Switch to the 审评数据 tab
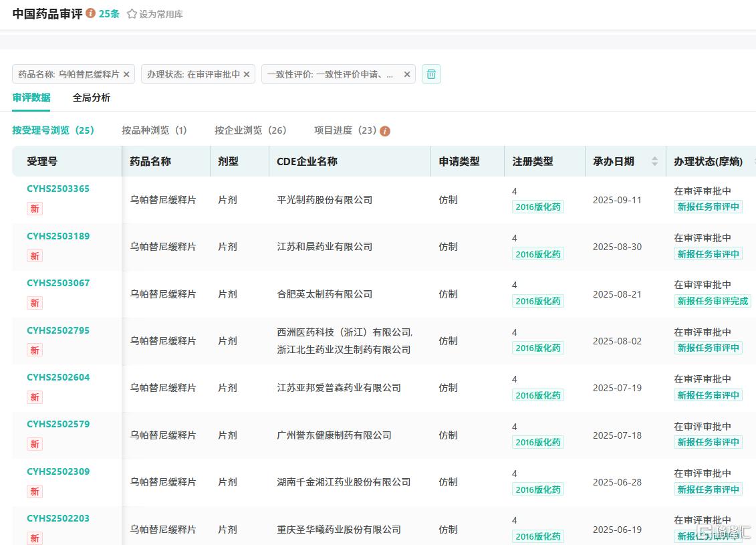The height and width of the screenshot is (545, 756). pos(31,98)
